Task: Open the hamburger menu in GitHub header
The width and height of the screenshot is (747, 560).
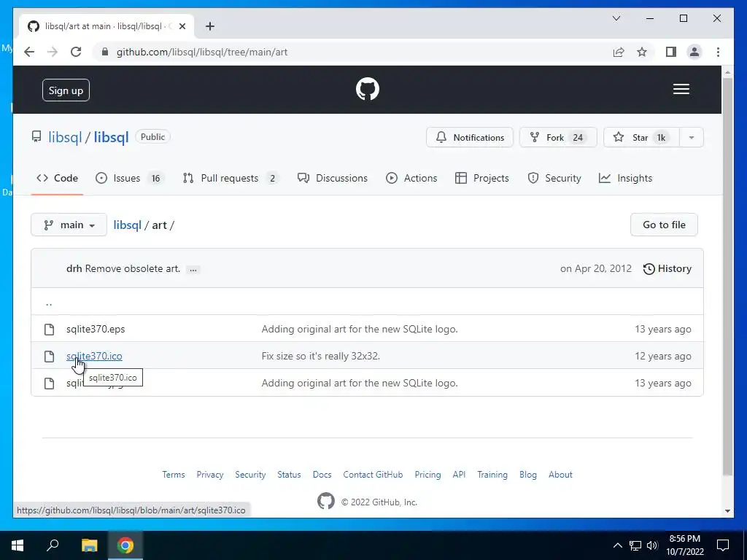Action: point(681,89)
